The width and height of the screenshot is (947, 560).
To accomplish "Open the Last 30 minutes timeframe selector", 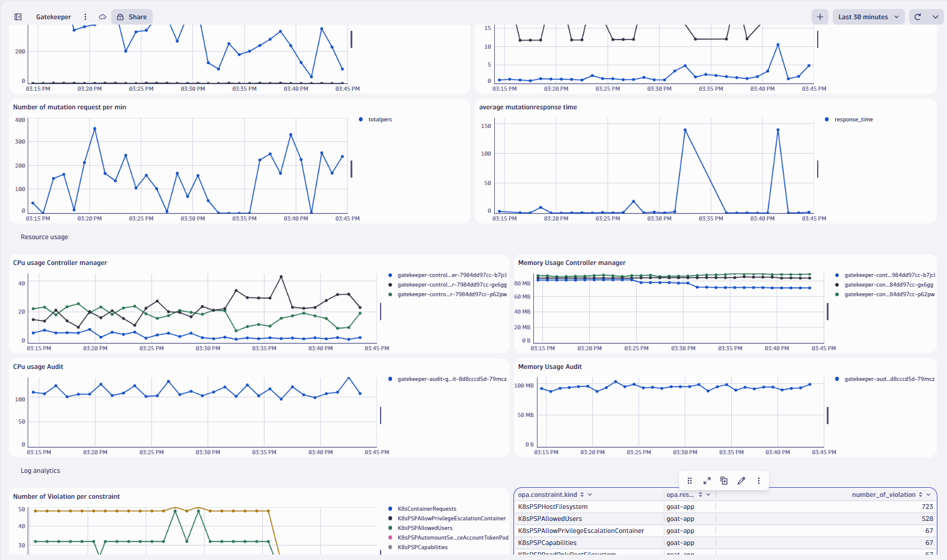I will click(x=869, y=17).
